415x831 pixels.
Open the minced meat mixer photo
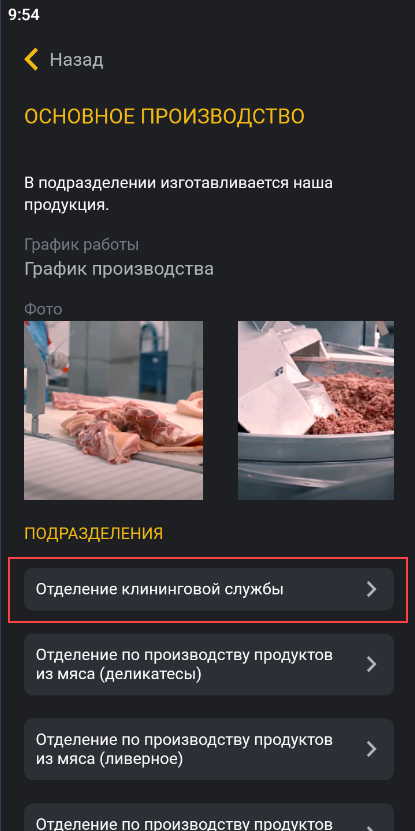coord(316,410)
